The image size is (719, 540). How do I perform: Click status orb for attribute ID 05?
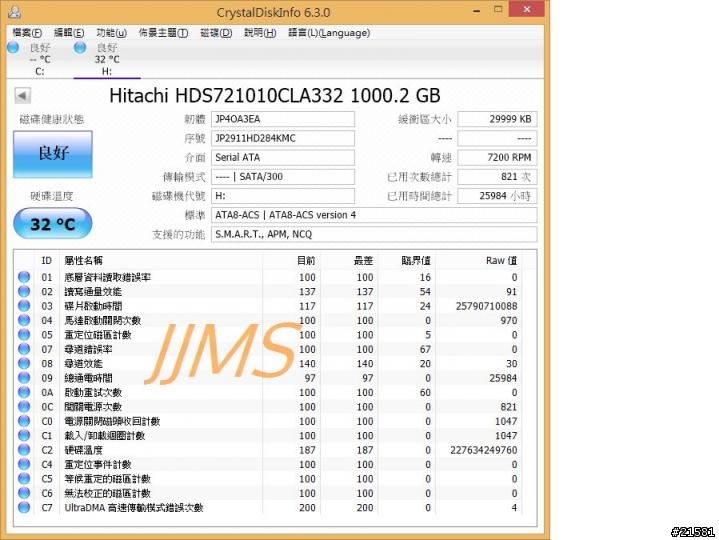click(24, 334)
